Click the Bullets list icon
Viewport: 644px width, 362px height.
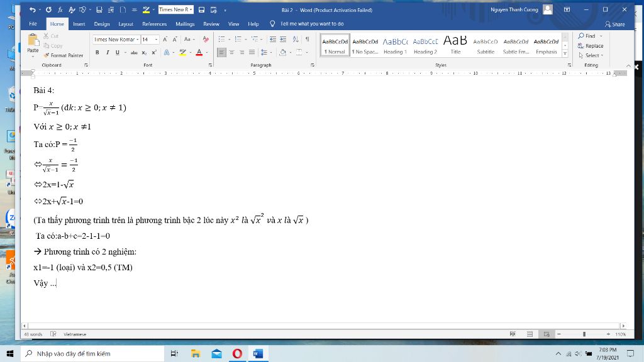click(x=221, y=40)
